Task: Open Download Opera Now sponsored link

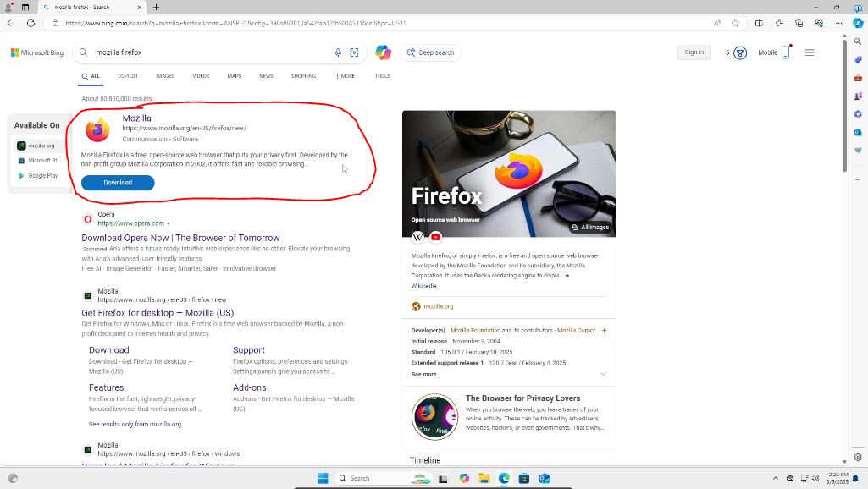Action: (180, 238)
